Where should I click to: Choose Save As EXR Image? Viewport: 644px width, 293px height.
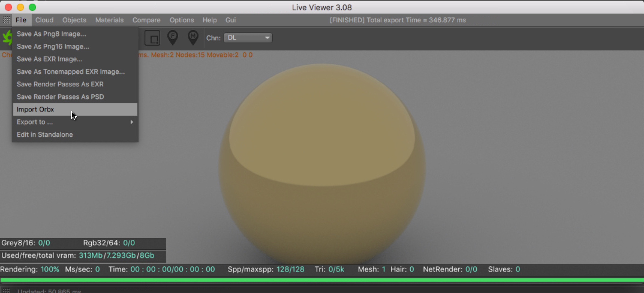(x=50, y=59)
